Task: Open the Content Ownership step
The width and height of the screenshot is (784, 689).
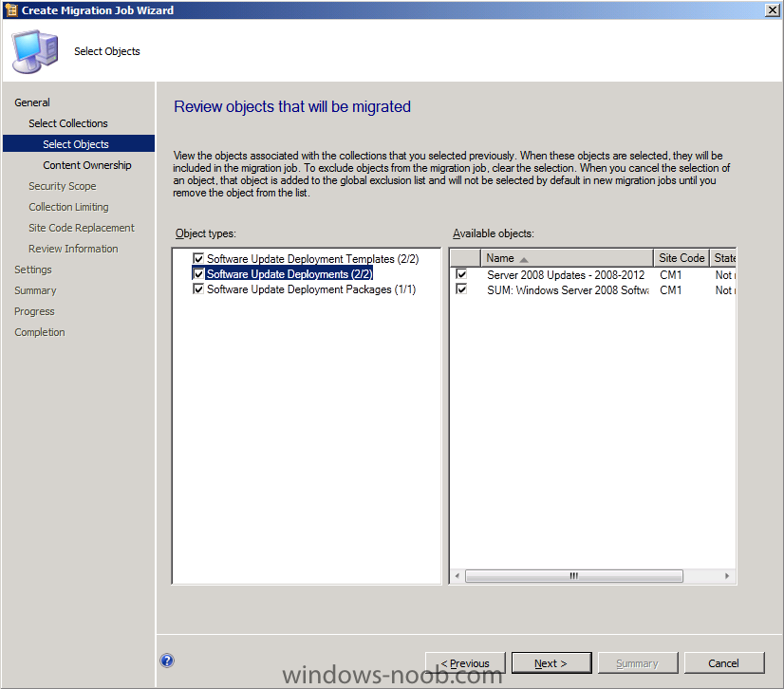Action: pyautogui.click(x=87, y=165)
